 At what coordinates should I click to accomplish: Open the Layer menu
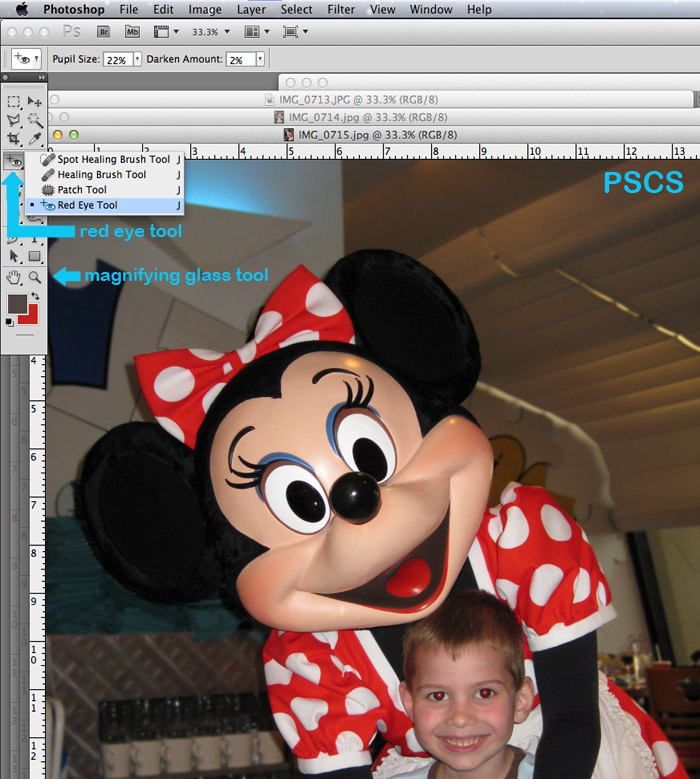point(251,9)
